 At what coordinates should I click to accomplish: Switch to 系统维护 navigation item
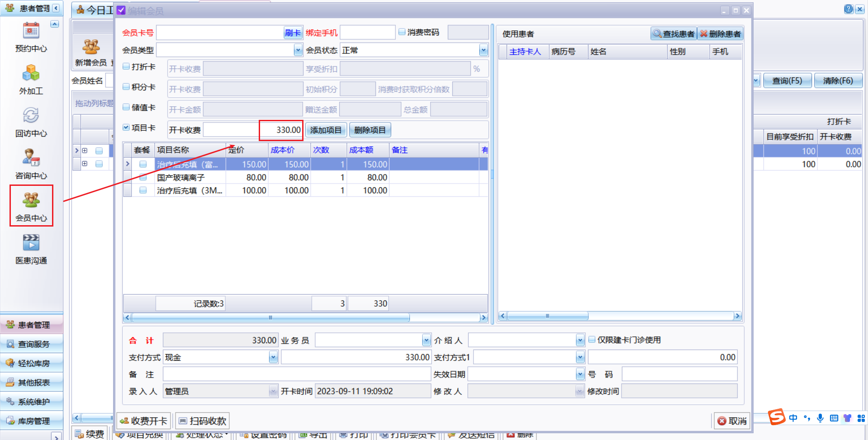click(32, 402)
